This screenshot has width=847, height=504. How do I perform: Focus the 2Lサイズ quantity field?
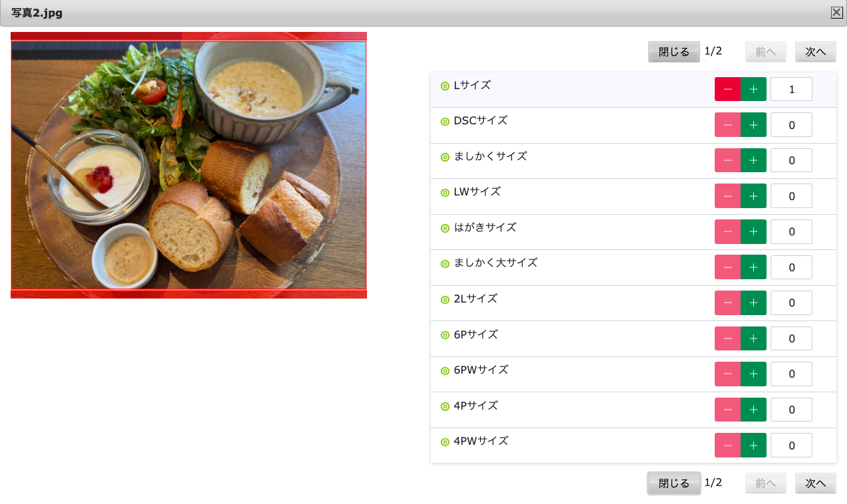(791, 303)
